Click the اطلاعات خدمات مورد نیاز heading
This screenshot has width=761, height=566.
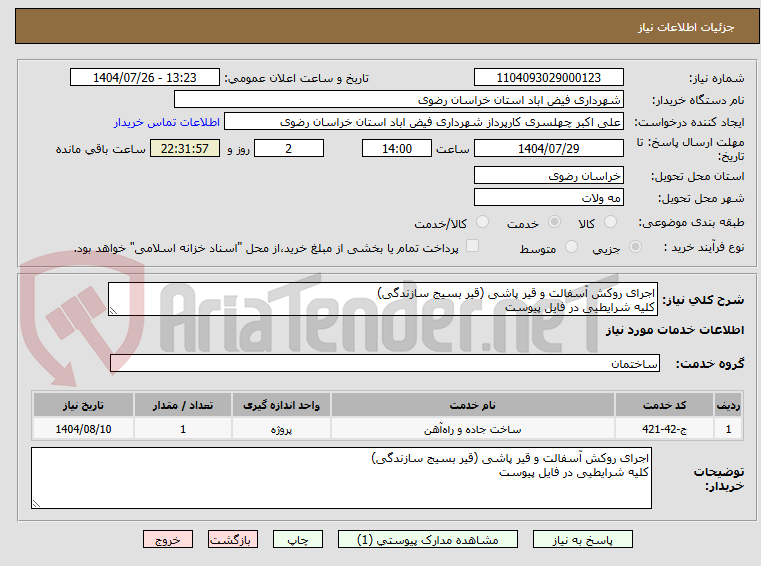point(675,330)
